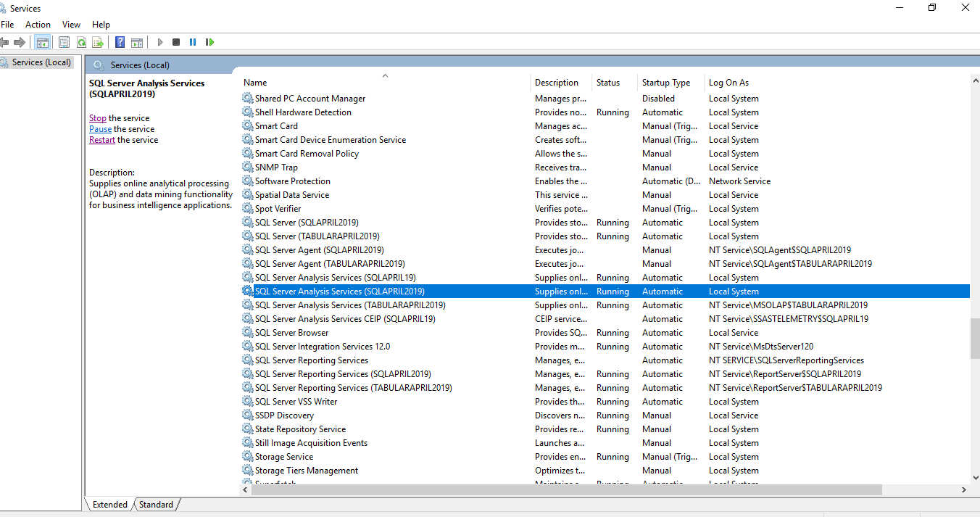Image resolution: width=980 pixels, height=517 pixels.
Task: Click the Stop Service square icon
Action: coord(176,42)
